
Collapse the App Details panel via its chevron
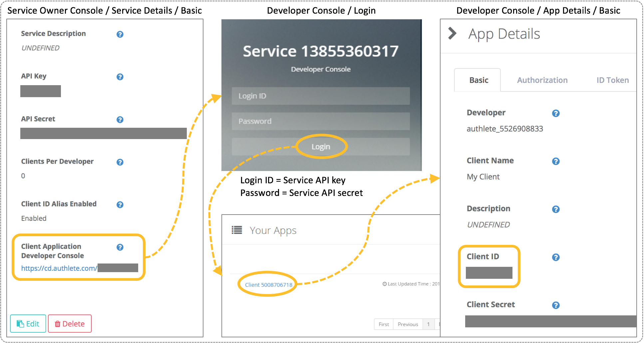pos(452,33)
